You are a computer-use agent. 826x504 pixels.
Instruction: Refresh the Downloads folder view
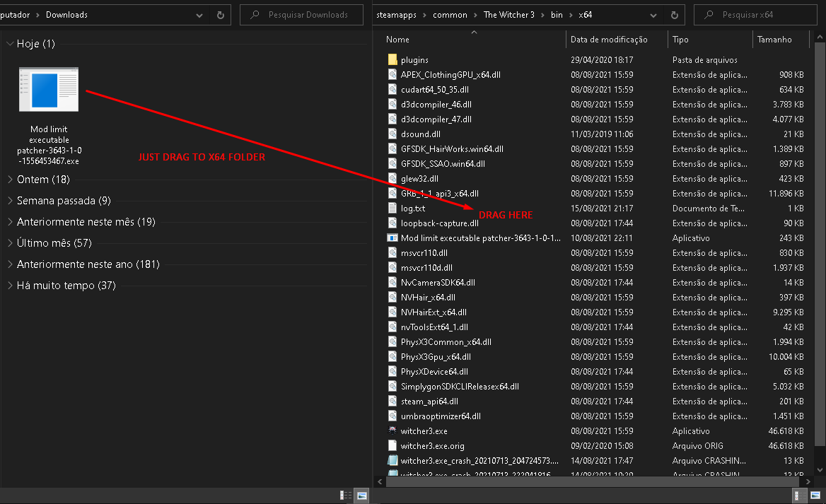click(220, 16)
